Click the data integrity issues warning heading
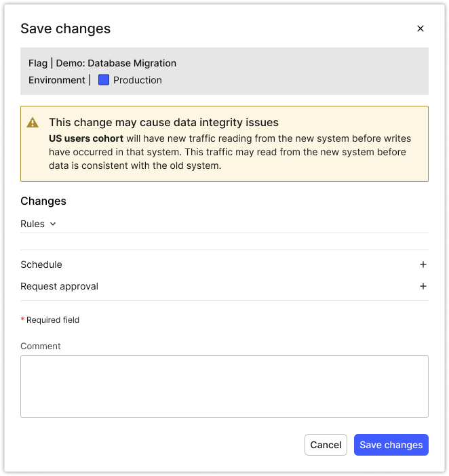449x476 pixels. point(163,123)
